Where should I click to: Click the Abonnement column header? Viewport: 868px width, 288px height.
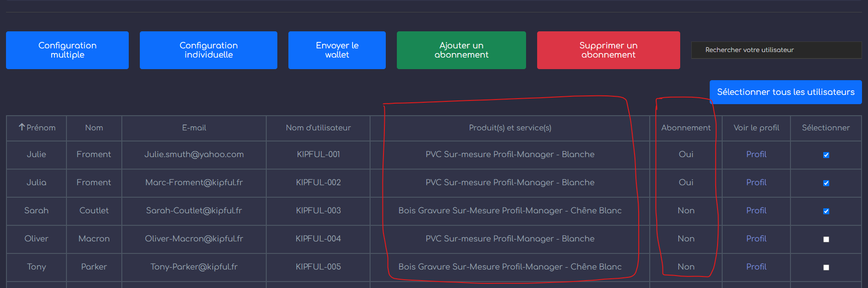tap(686, 128)
